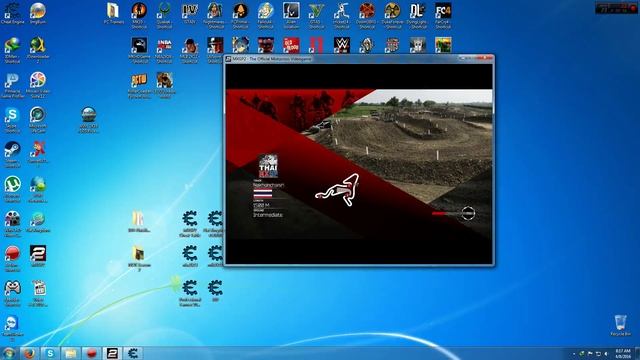
Task: Switch to Action! recorder taskbar button
Action: [91, 353]
